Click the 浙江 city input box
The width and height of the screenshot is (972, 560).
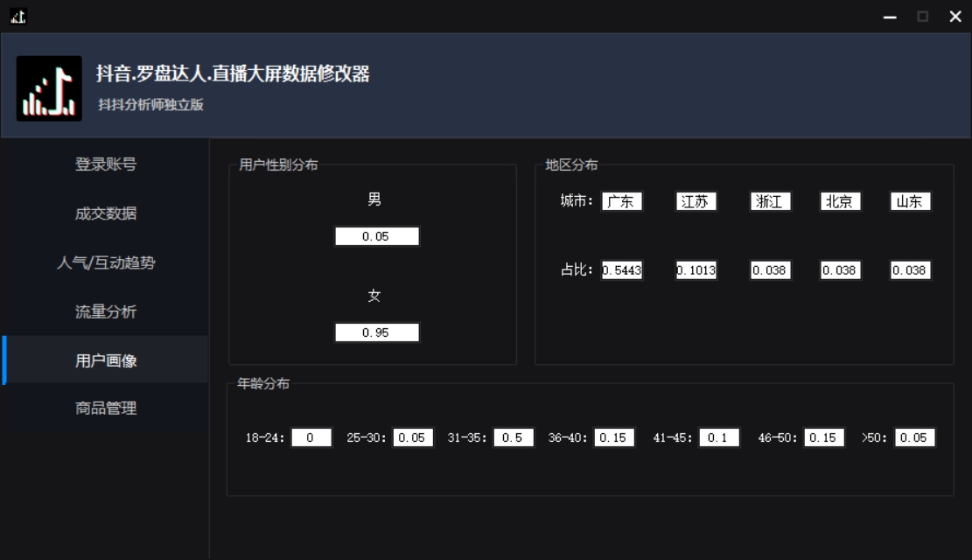[769, 200]
